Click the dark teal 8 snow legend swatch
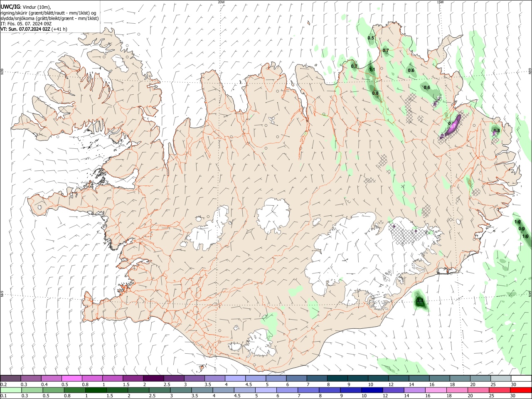 coord(337,379)
